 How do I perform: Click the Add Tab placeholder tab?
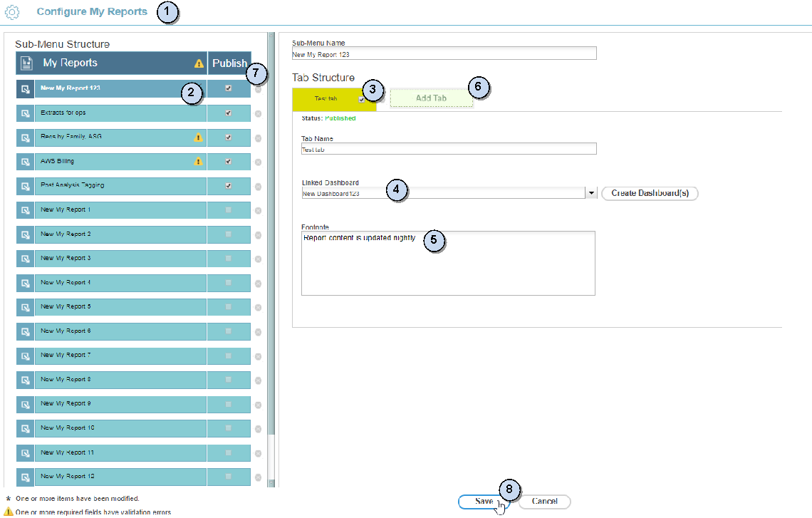(x=431, y=98)
